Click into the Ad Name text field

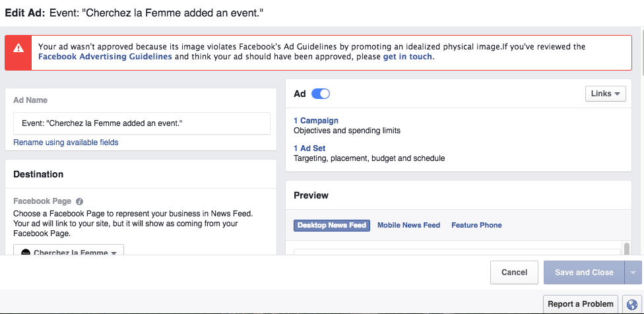(141, 123)
